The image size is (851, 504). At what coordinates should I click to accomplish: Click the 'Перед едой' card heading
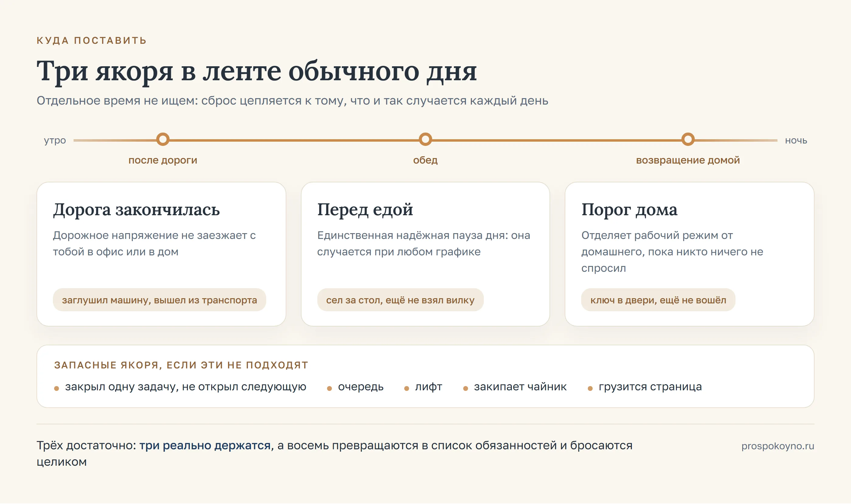click(365, 209)
